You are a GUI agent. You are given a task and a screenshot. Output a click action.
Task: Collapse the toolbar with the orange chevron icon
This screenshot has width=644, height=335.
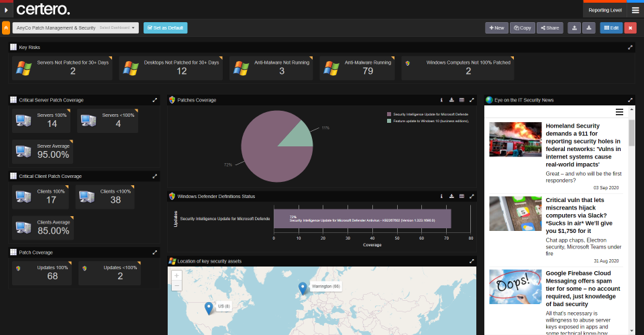(x=6, y=28)
